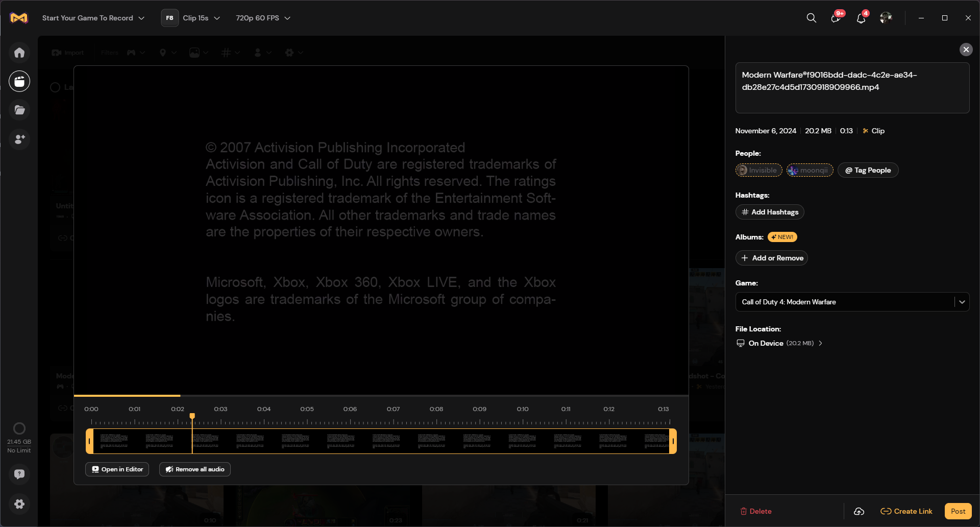980x527 pixels.
Task: Click the timeline playhead marker
Action: coord(192,416)
